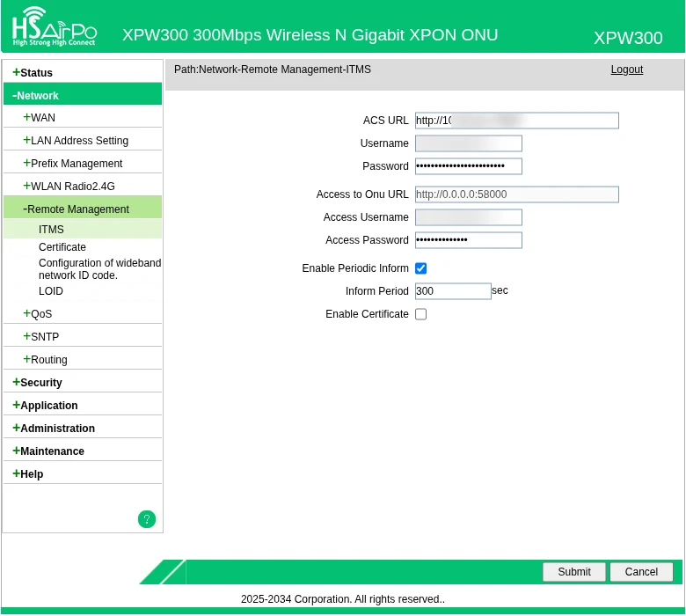Expand the WAN submenu
This screenshot has width=686, height=616.
(x=39, y=117)
